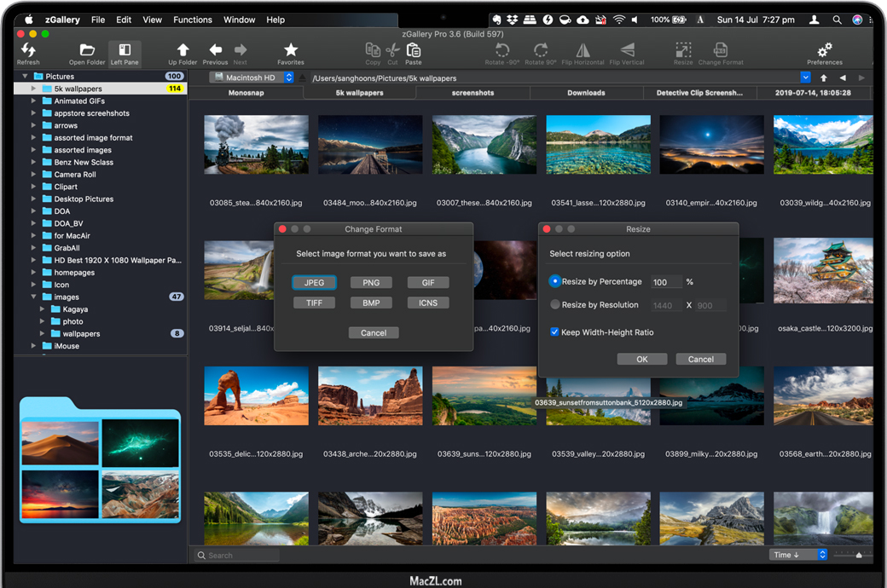887x588 pixels.
Task: Open the Time sort order dropdown
Action: point(798,555)
